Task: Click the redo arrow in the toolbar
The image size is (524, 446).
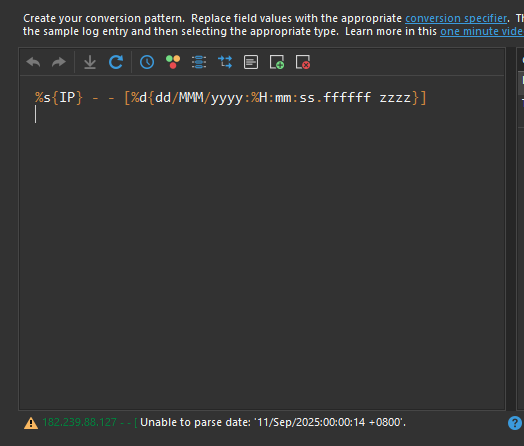Action: (59, 62)
